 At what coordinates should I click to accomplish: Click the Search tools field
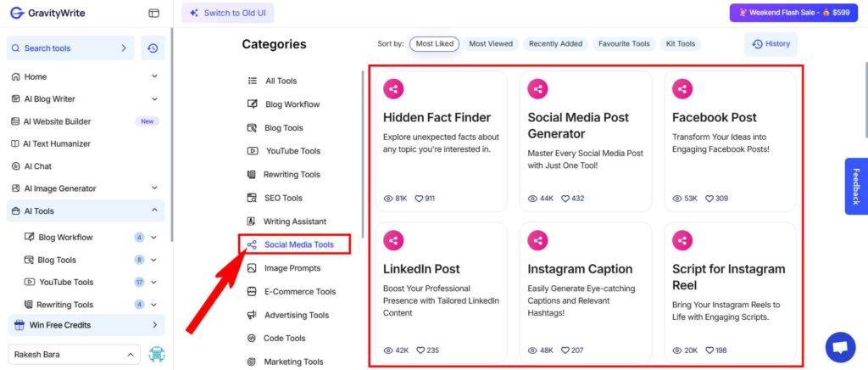[70, 48]
